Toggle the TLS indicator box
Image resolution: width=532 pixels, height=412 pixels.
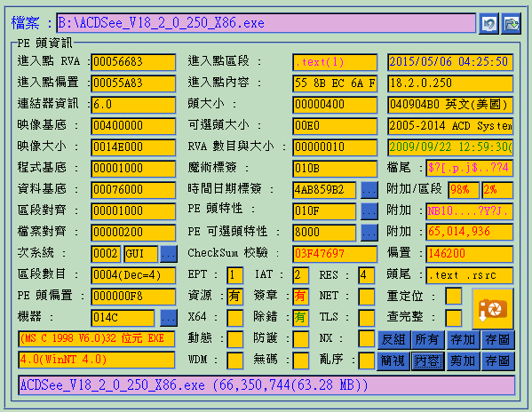coord(367,318)
